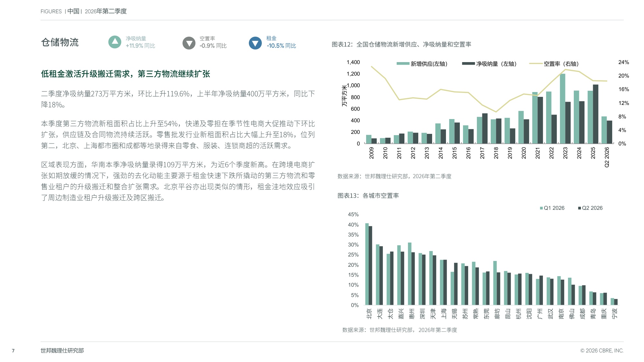The image size is (644, 362).
Task: Click the gray down-arrow vacancy rate icon
Action: [189, 43]
